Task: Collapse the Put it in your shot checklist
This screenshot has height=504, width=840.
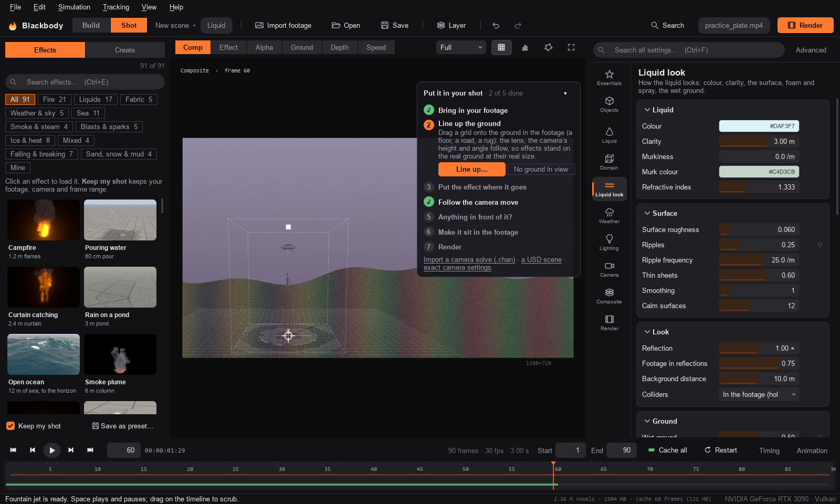Action: 565,93
